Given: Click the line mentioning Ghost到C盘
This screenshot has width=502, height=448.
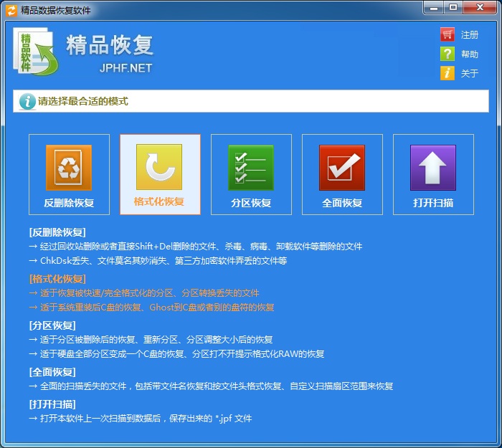Looking at the screenshot, I should click(151, 308).
